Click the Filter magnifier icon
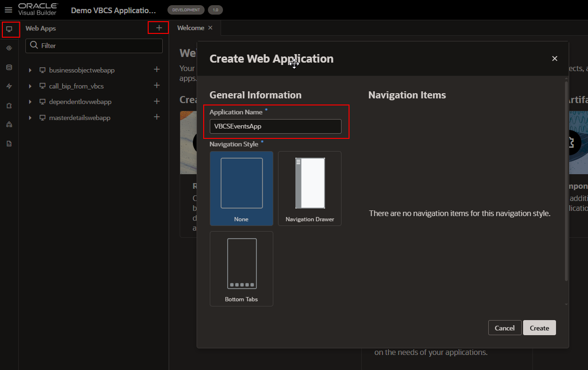Viewport: 588px width, 370px height. coord(34,46)
